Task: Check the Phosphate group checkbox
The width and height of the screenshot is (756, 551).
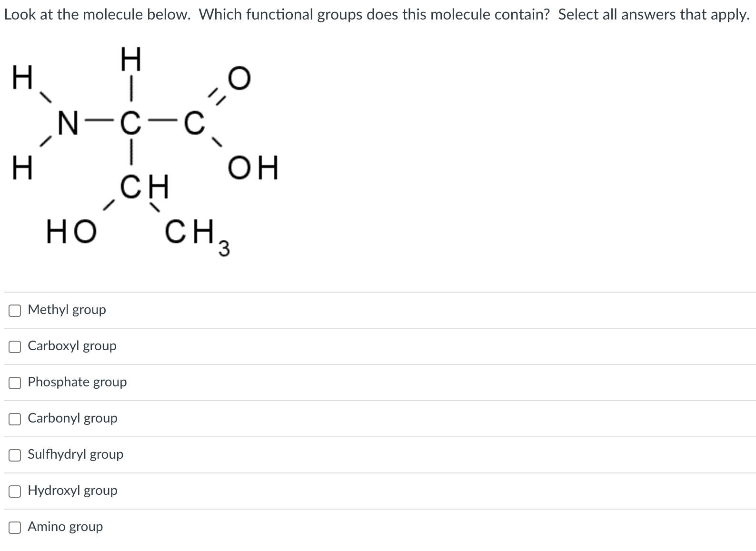Action: [15, 382]
